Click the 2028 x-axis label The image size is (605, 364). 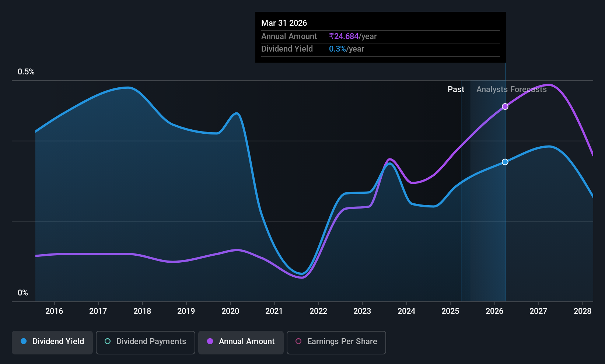583,311
